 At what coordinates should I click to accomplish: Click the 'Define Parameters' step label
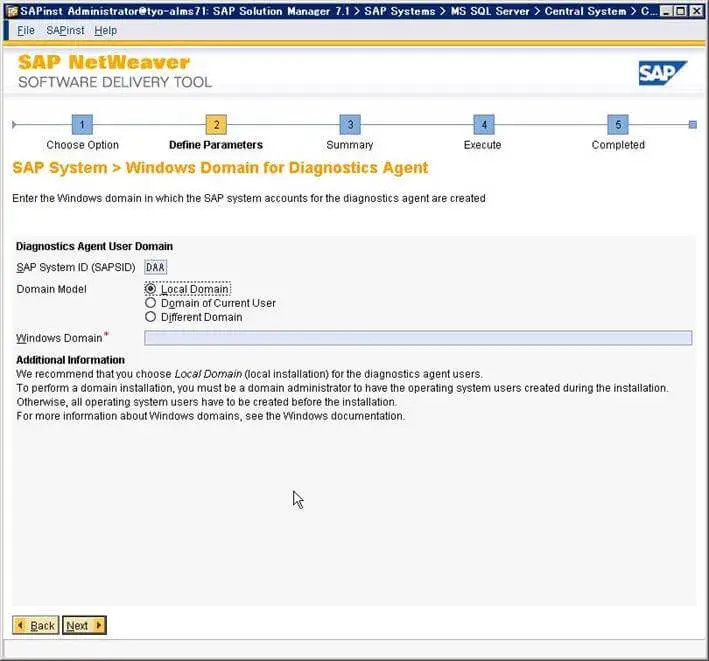click(x=216, y=145)
